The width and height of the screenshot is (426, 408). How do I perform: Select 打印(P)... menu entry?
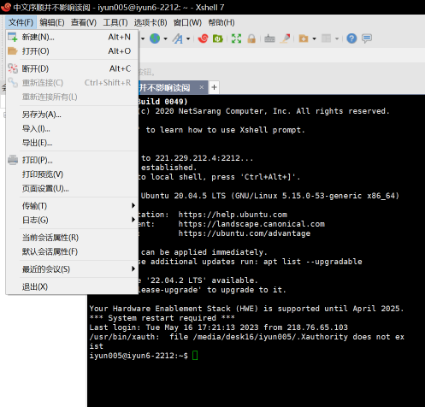point(72,160)
